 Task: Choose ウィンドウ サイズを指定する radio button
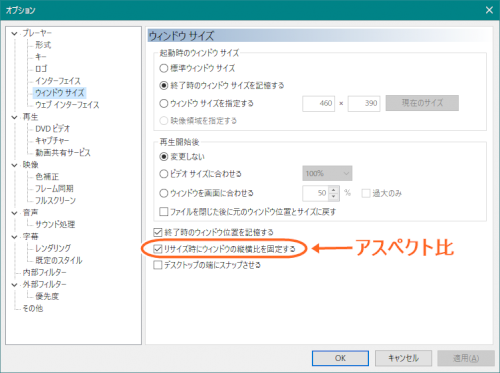pyautogui.click(x=164, y=103)
